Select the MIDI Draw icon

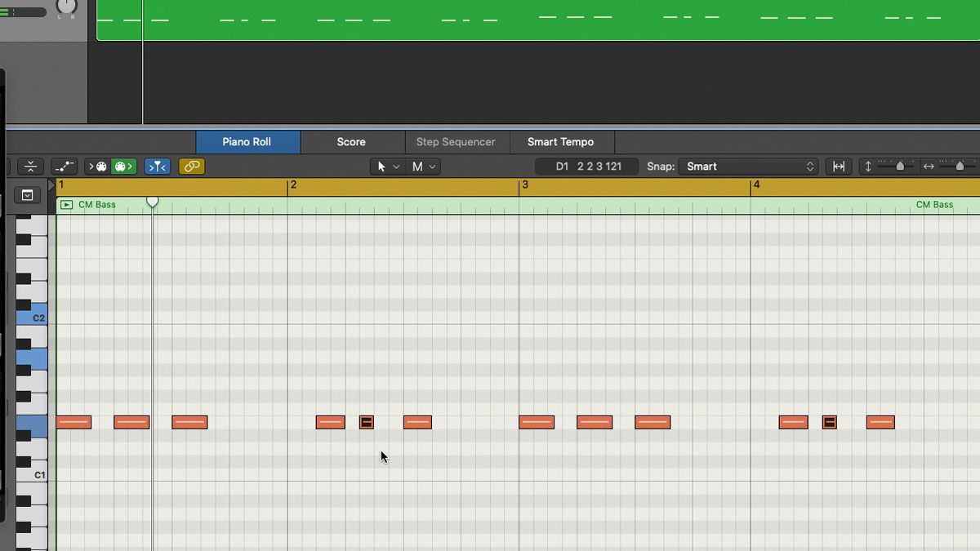coord(65,167)
